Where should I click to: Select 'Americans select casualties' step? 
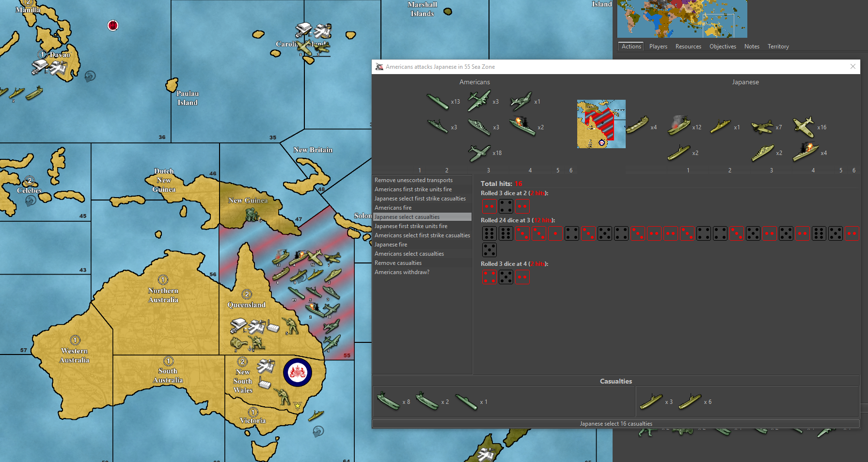422,254
